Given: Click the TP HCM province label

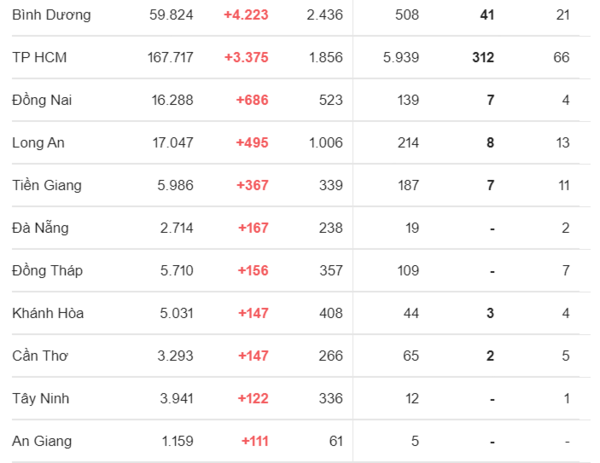Looking at the screenshot, I should click(x=39, y=57).
